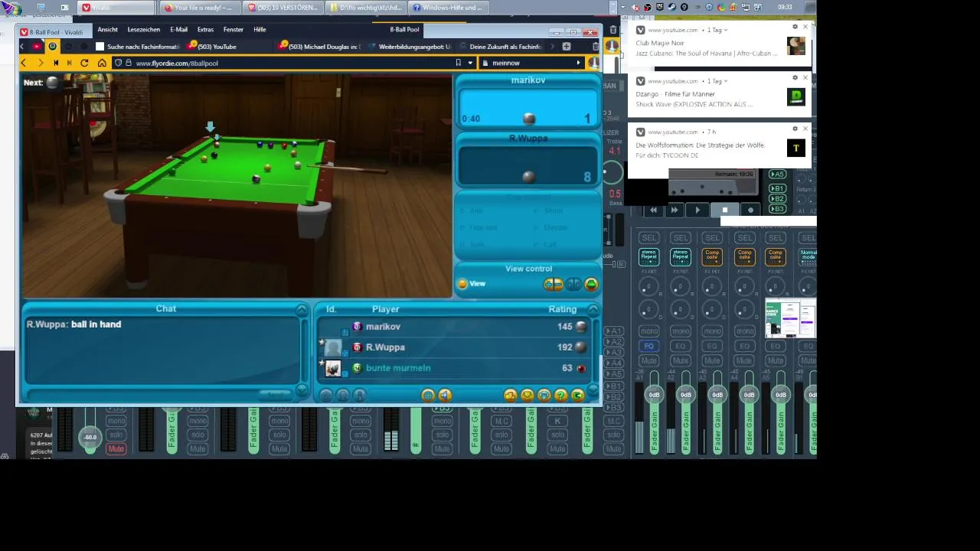Select the View radio button

[462, 284]
